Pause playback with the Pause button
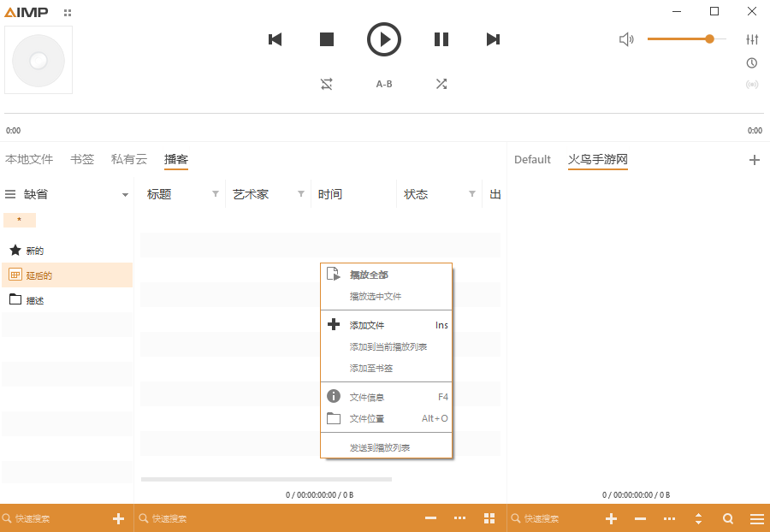Screen dimensions: 770x532 click(x=441, y=39)
